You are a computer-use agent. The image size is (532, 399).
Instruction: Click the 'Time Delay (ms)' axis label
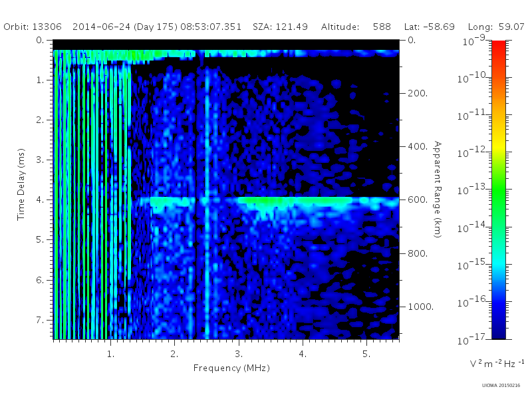click(x=21, y=185)
